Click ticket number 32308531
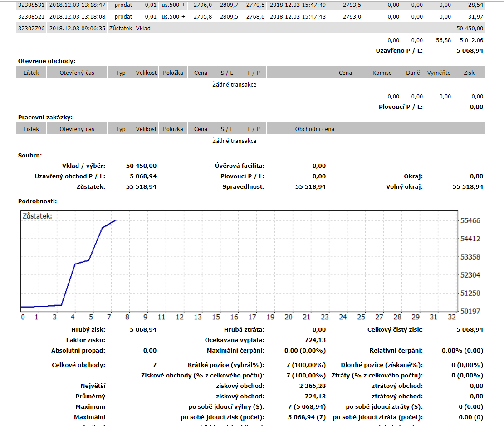The image size is (504, 426). [31, 5]
